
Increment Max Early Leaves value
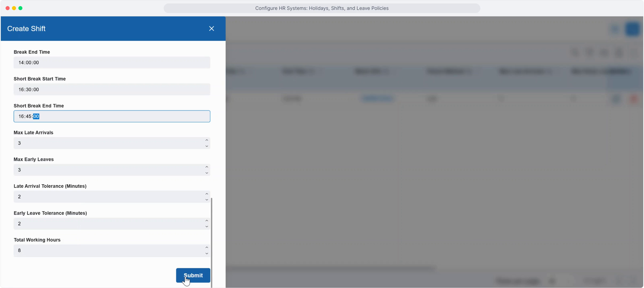[207, 167]
